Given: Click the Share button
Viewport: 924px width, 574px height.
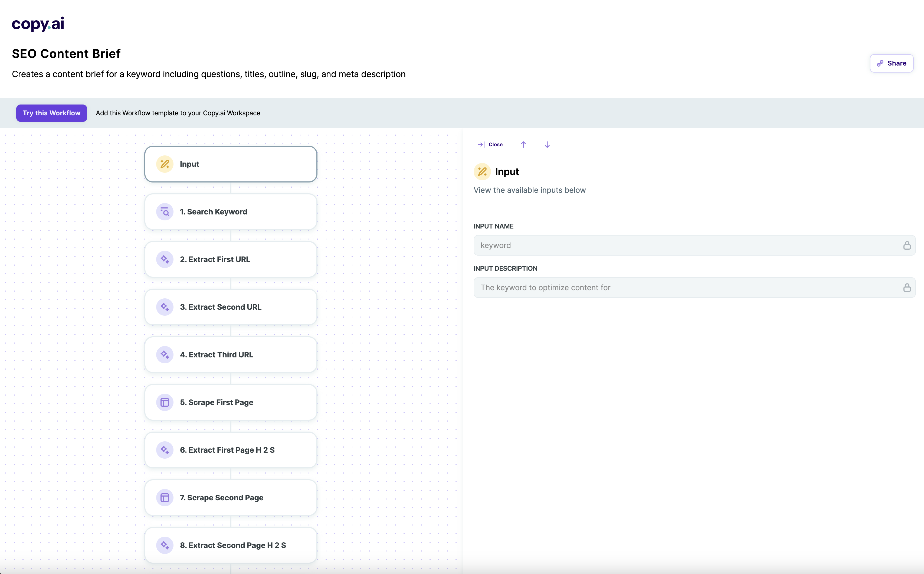Looking at the screenshot, I should [891, 63].
